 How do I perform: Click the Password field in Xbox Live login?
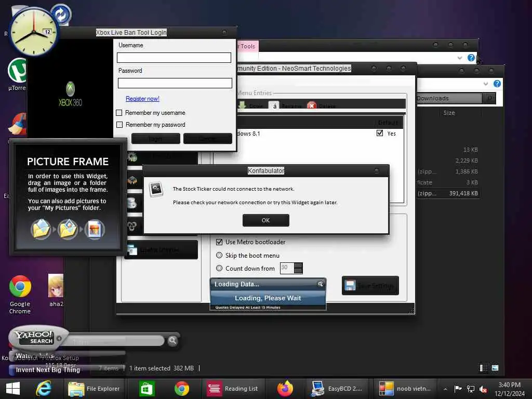click(x=175, y=83)
